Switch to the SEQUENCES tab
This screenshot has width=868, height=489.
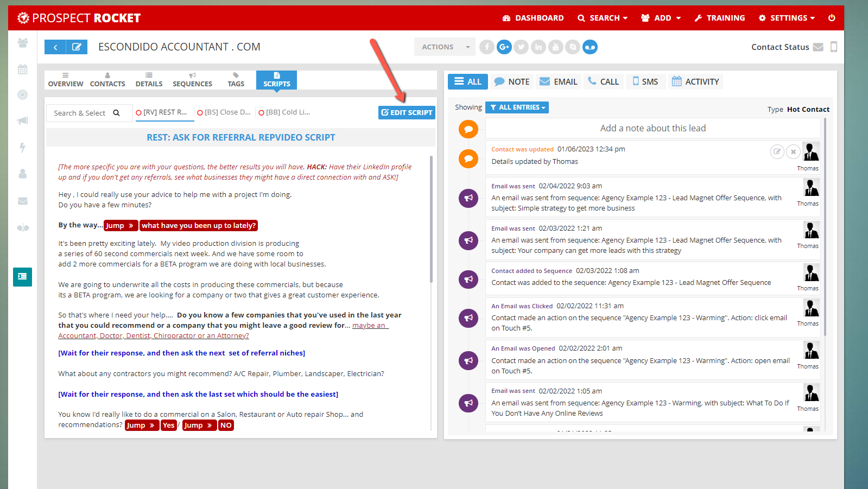pyautogui.click(x=192, y=80)
